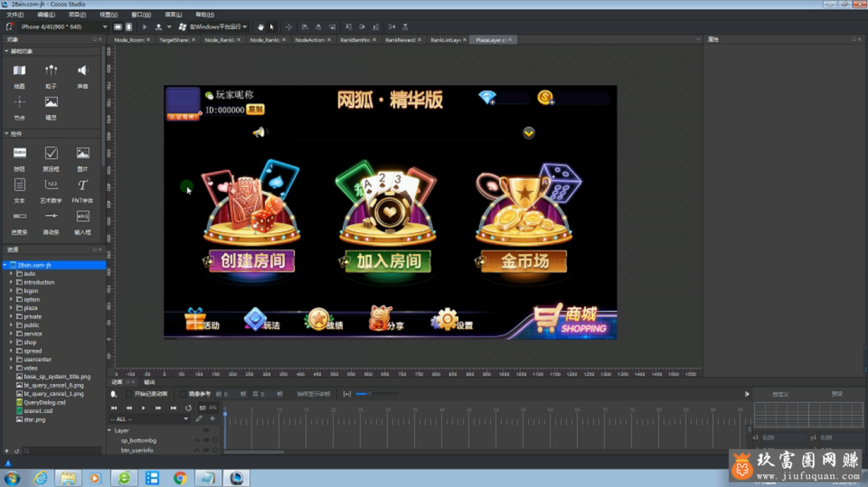Toggle the start recording animation checkbox
This screenshot has width=868, height=487.
(129, 394)
